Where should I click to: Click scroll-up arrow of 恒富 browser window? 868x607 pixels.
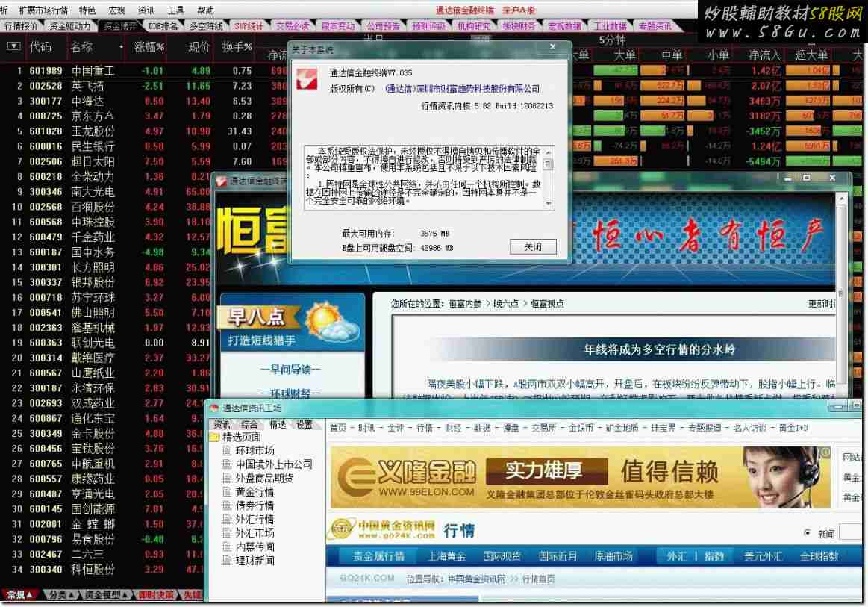(x=841, y=198)
